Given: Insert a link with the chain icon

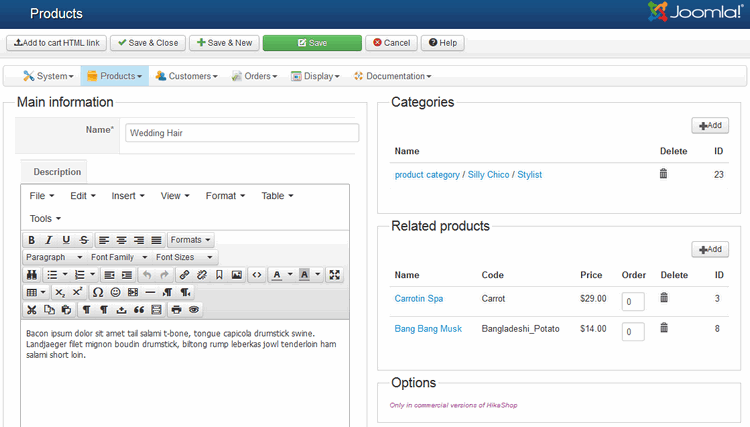Looking at the screenshot, I should click(184, 274).
